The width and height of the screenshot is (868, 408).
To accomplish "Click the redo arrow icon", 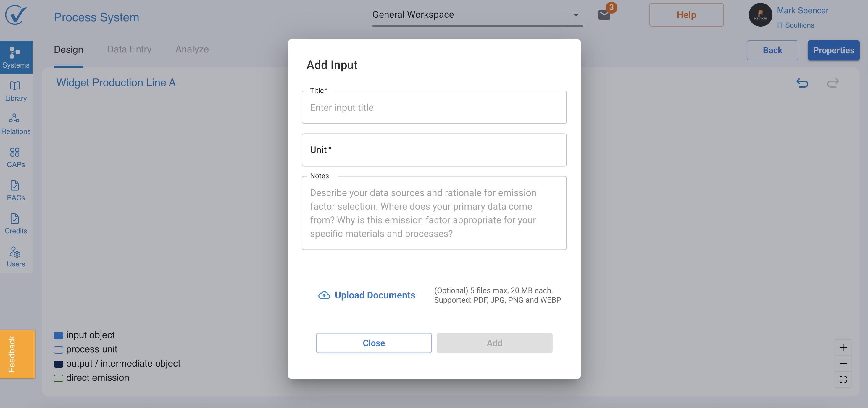I will coord(832,83).
